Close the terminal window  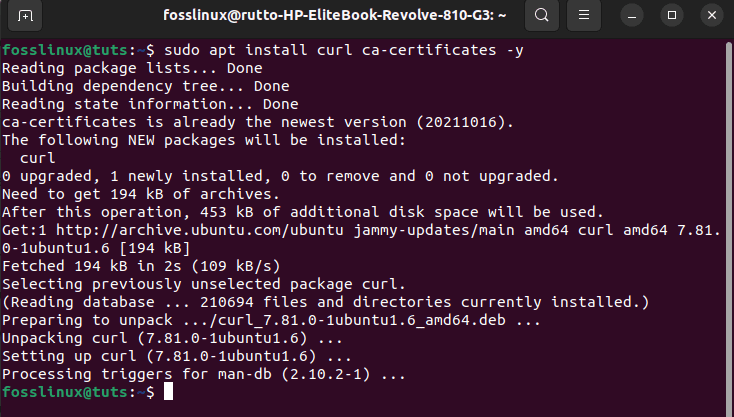coord(712,15)
